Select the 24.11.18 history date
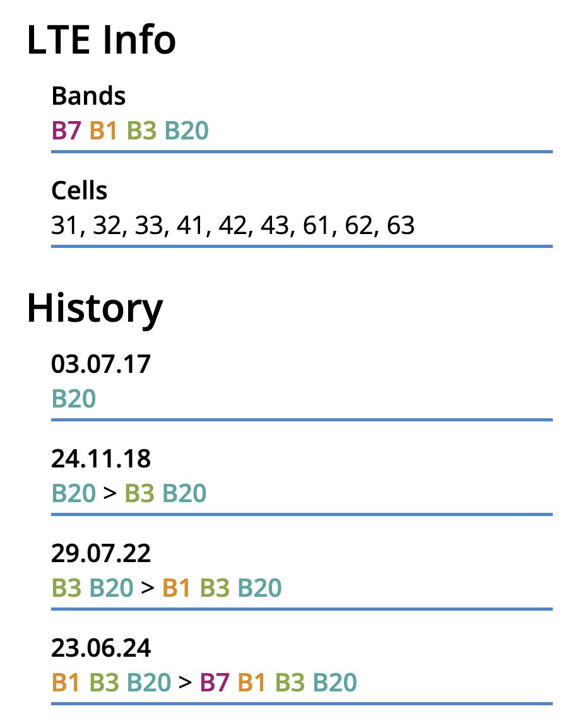 (x=101, y=459)
